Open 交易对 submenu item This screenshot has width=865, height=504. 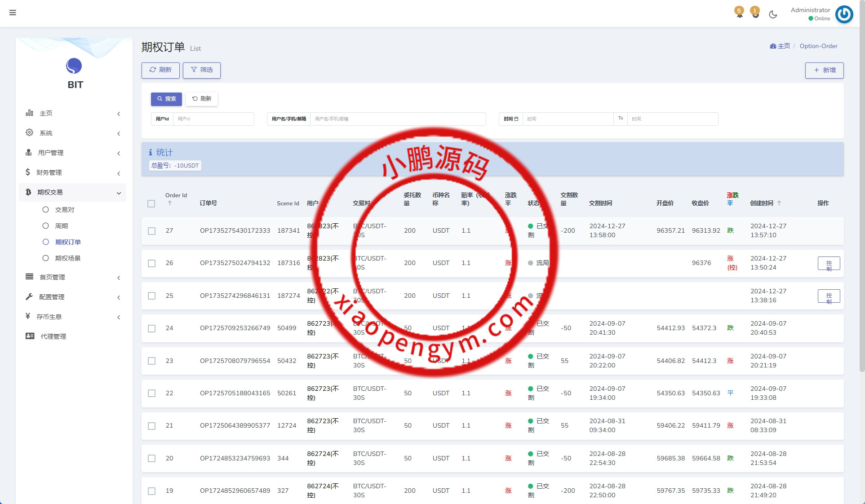click(x=64, y=210)
